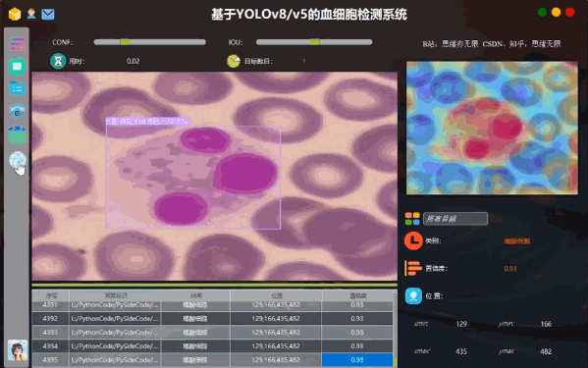Click the confidence column header

click(357, 295)
